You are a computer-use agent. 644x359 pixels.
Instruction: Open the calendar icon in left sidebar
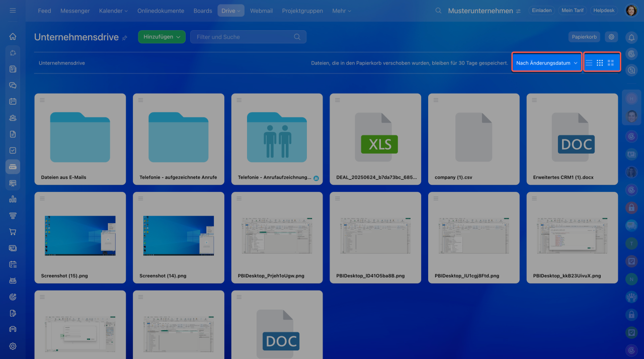click(x=13, y=101)
